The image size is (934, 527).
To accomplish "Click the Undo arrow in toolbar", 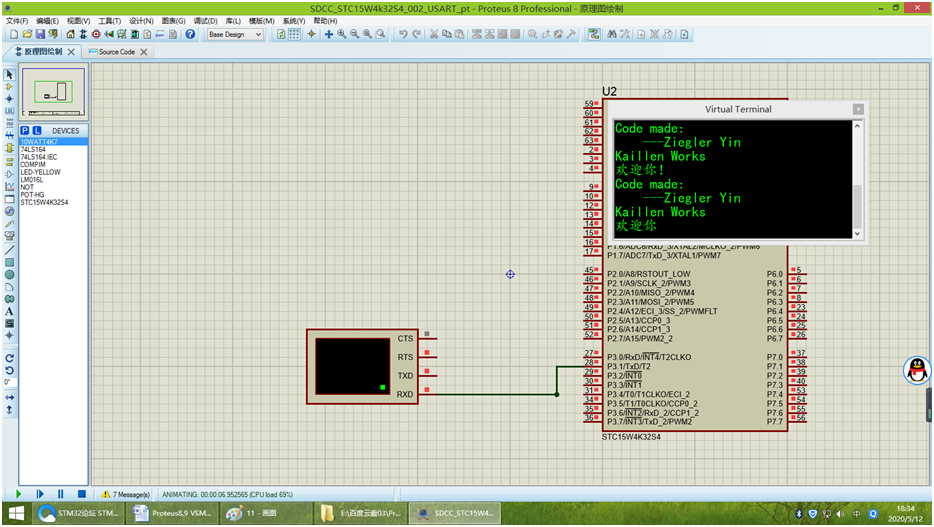I will [402, 34].
